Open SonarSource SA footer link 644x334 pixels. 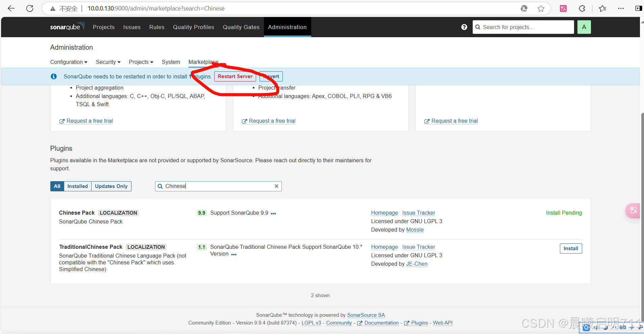(366, 315)
